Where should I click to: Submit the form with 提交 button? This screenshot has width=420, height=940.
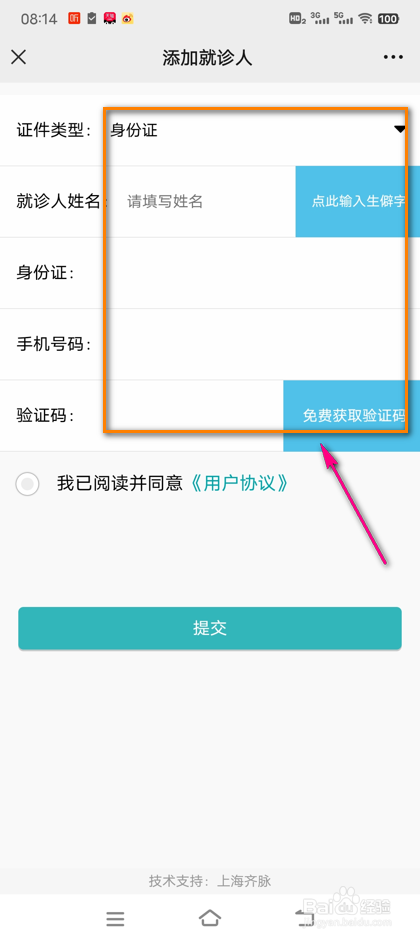(x=210, y=628)
